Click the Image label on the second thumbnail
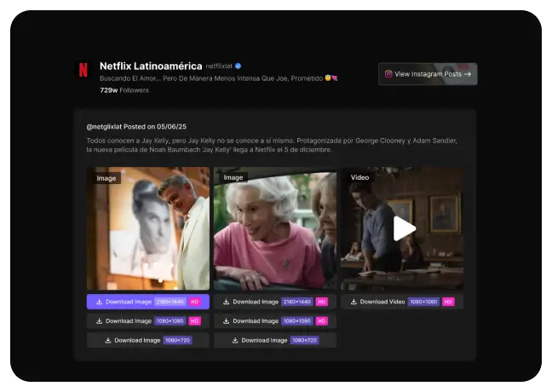Viewport: 552px width, 392px height. click(x=233, y=177)
